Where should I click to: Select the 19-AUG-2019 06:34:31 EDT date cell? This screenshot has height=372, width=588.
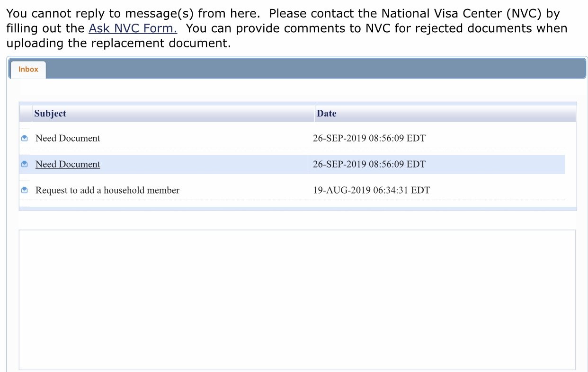click(x=371, y=190)
